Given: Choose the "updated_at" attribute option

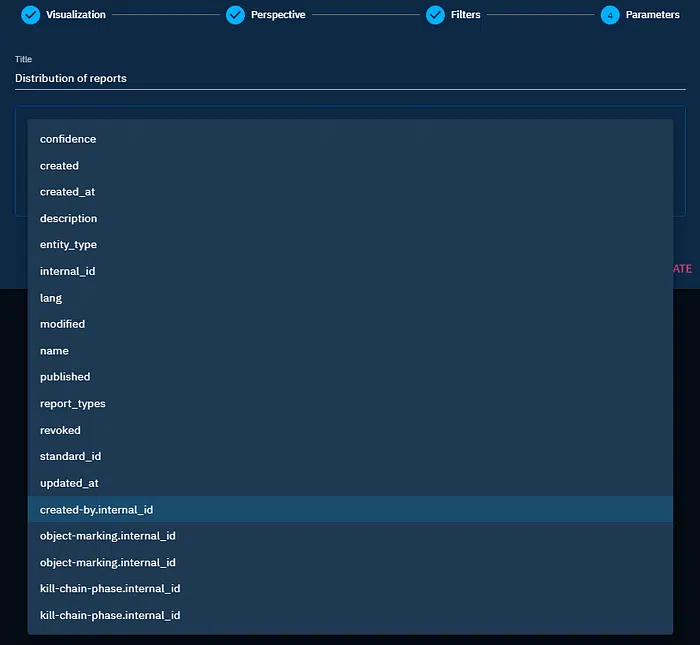Looking at the screenshot, I should tap(67, 483).
